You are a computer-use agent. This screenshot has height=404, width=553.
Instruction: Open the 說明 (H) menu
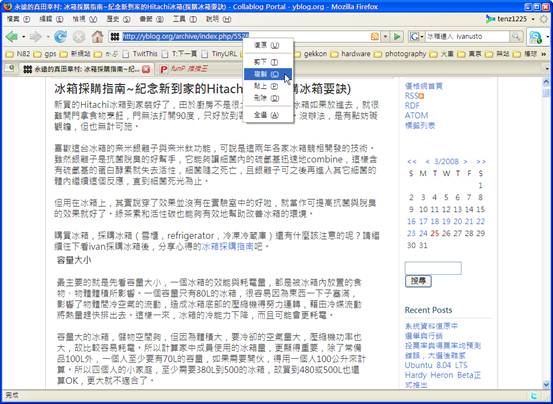(x=218, y=19)
